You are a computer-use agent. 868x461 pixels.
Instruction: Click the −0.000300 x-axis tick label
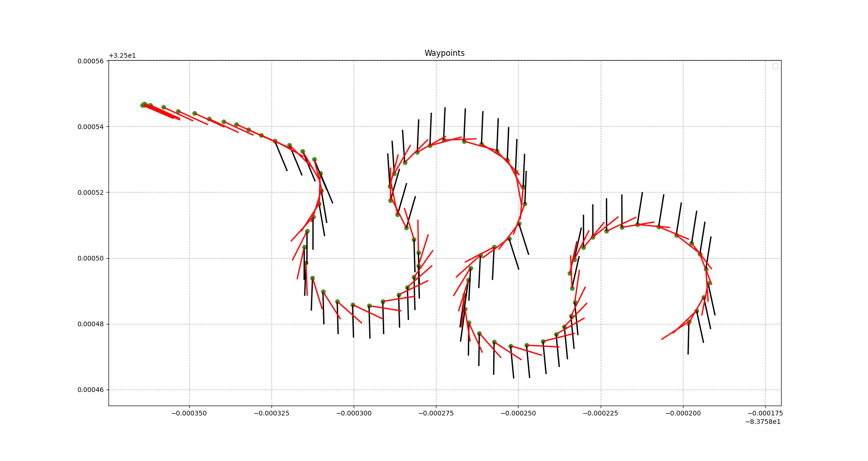(x=354, y=413)
